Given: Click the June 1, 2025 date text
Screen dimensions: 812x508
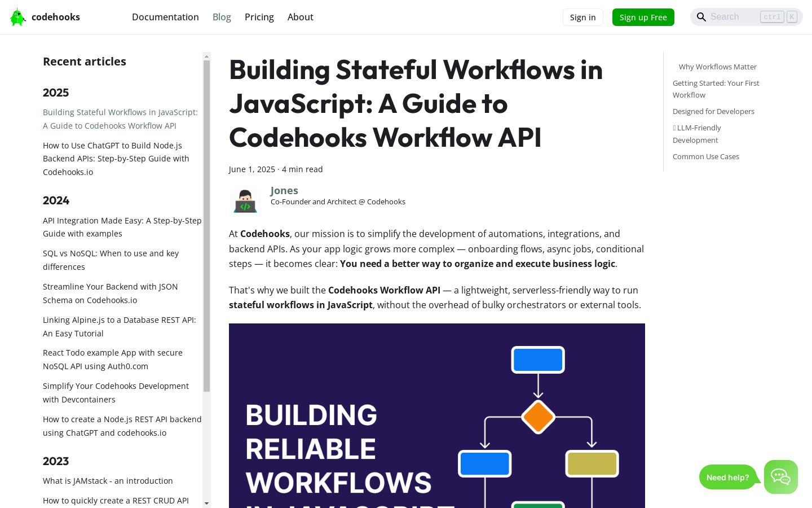Looking at the screenshot, I should click(252, 169).
